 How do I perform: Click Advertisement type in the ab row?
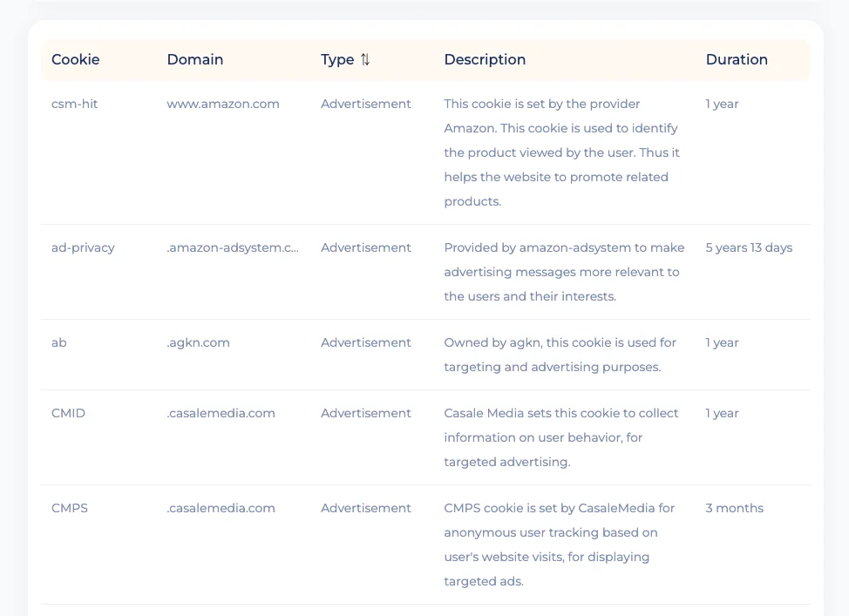pos(366,342)
